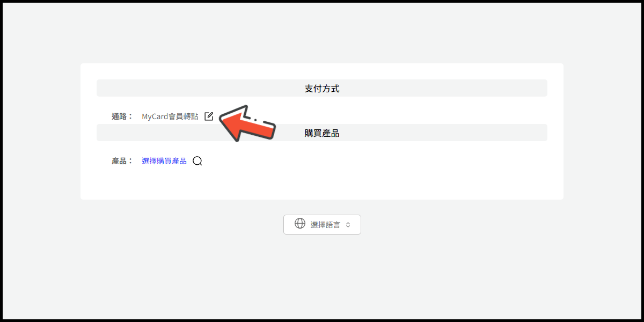
Task: Click the globe icon in the language selector
Action: tap(300, 224)
